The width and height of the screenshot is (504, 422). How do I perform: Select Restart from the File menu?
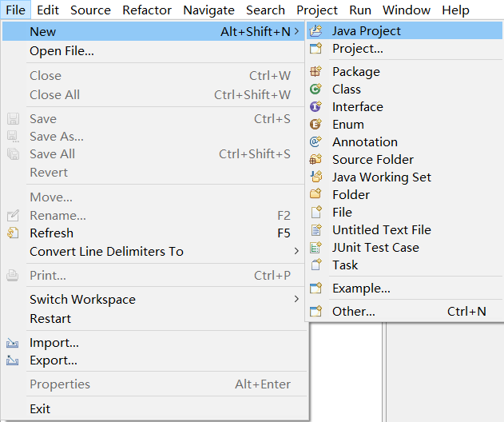click(x=153, y=318)
